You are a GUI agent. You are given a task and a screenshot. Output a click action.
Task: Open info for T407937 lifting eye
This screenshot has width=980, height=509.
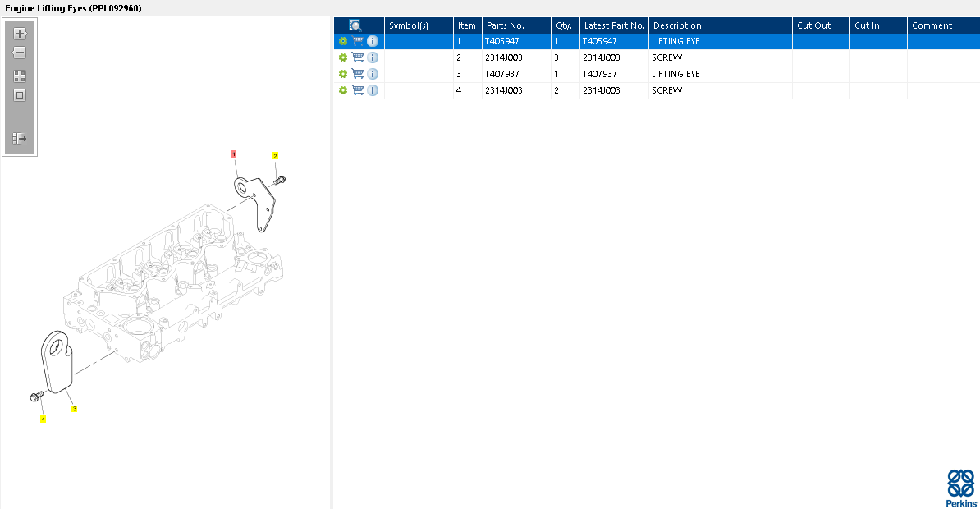click(x=373, y=74)
